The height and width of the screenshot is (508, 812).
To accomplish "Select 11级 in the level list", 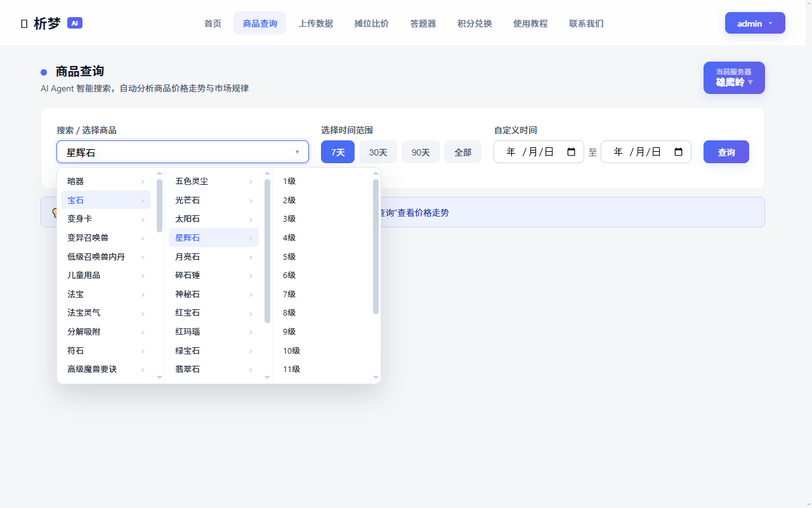I will tap(324, 369).
